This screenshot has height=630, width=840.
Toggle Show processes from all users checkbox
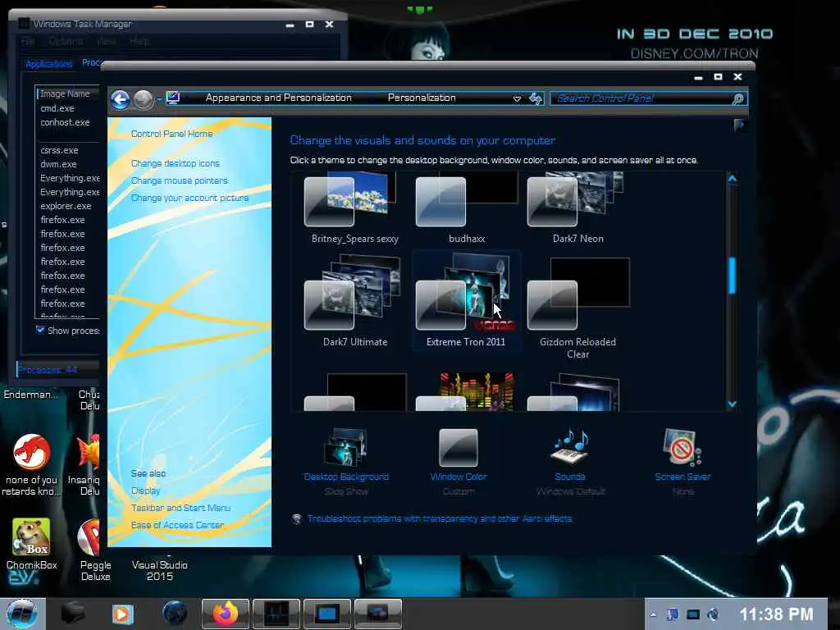coord(40,330)
